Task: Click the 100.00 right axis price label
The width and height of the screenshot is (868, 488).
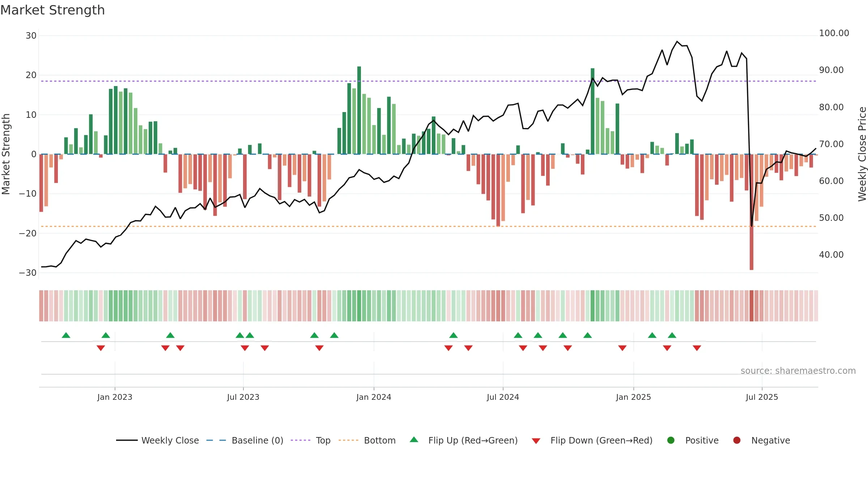Action: tap(834, 33)
